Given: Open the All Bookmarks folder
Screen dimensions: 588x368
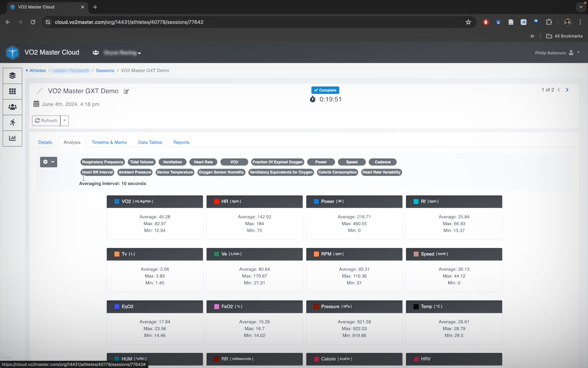Looking at the screenshot, I should click(x=565, y=36).
